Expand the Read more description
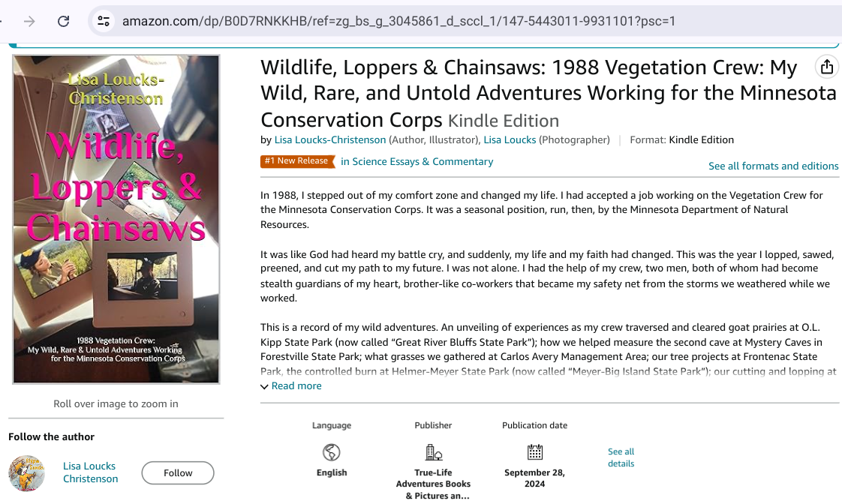 coord(296,385)
